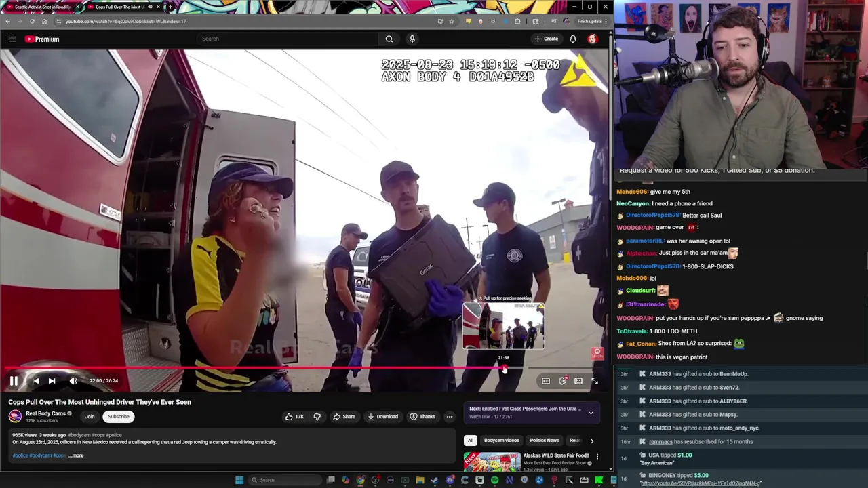Viewport: 868px width, 488px height.
Task: Show more filter chips with right arrow
Action: (x=591, y=441)
